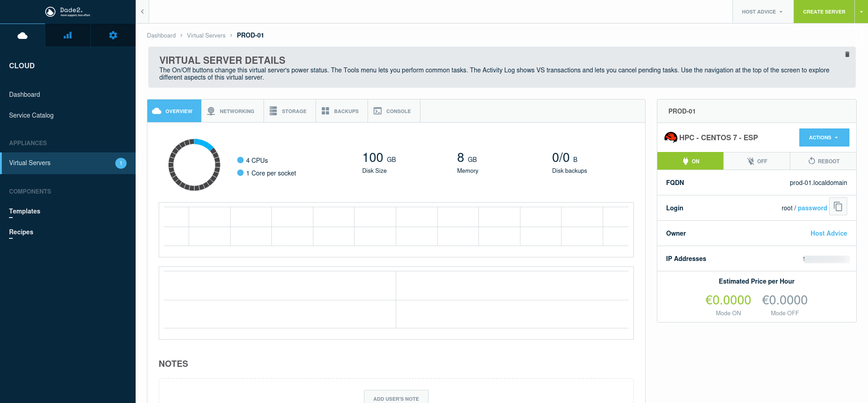Open the HOST ADVICE user dropdown
The width and height of the screenshot is (868, 403).
pyautogui.click(x=763, y=12)
